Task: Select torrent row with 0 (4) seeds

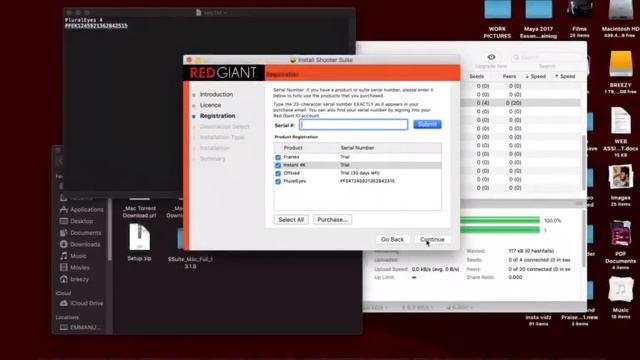Action: click(520, 103)
